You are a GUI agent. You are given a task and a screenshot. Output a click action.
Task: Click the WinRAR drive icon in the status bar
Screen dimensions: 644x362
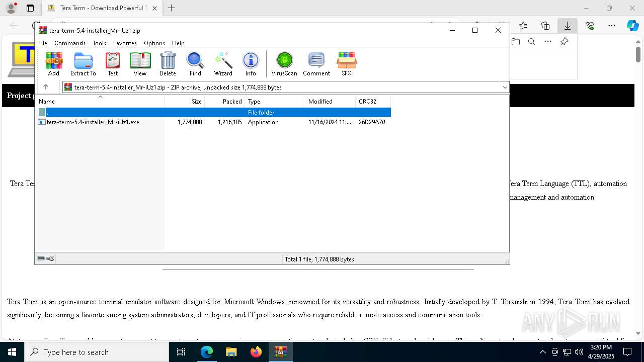41,258
